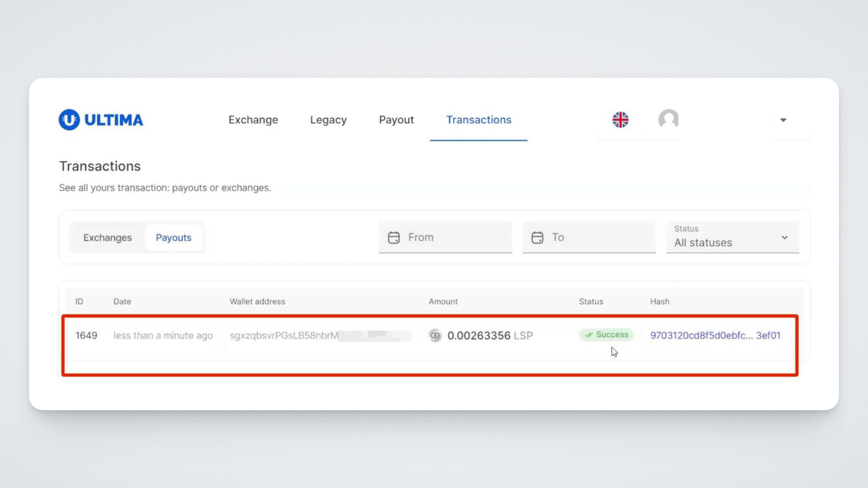
Task: Click the LSP coin icon
Action: pos(435,335)
